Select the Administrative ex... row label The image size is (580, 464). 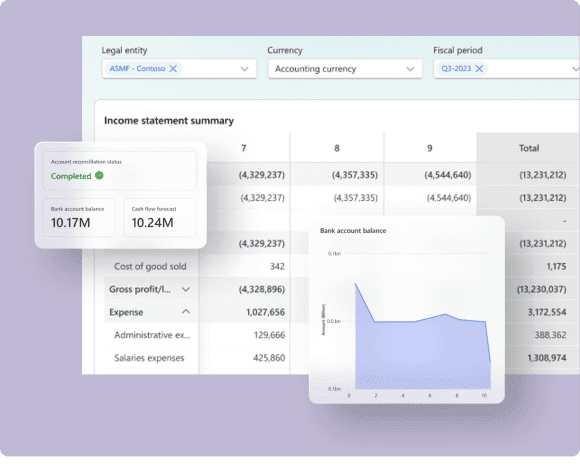click(152, 335)
